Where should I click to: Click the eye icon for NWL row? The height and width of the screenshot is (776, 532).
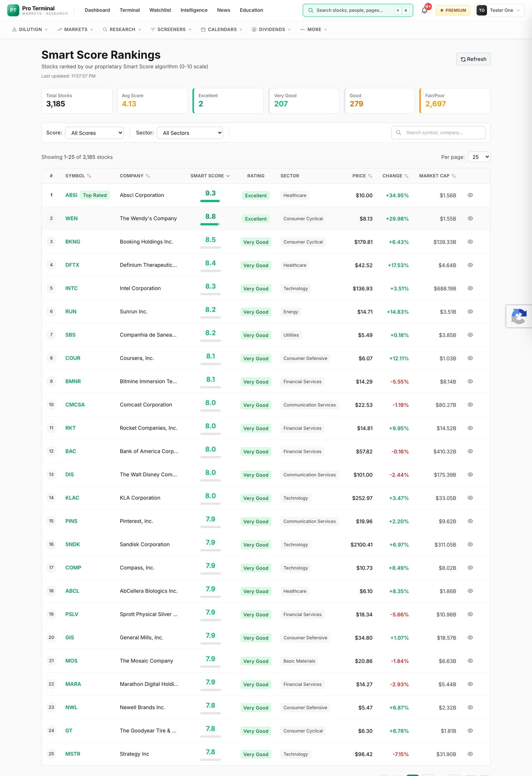[470, 707]
